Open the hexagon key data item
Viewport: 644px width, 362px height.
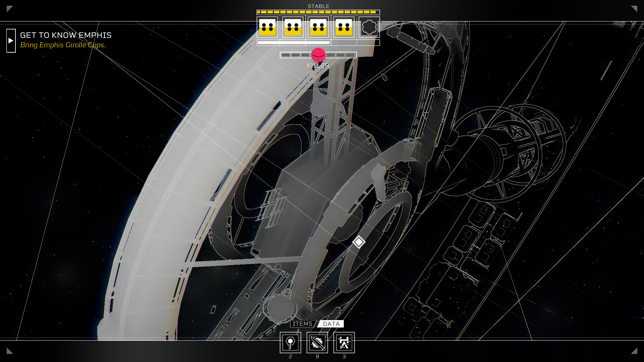[290, 343]
